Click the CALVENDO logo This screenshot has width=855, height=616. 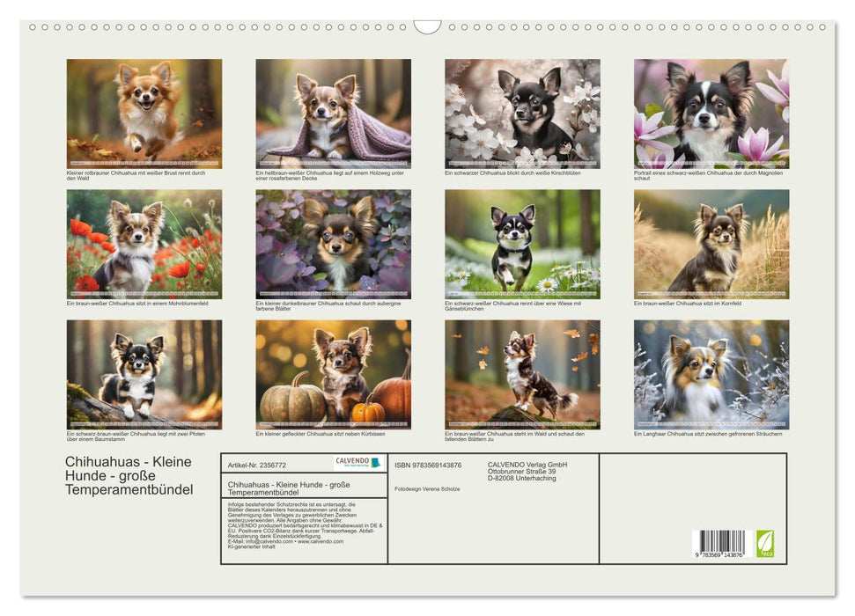pyautogui.click(x=358, y=463)
